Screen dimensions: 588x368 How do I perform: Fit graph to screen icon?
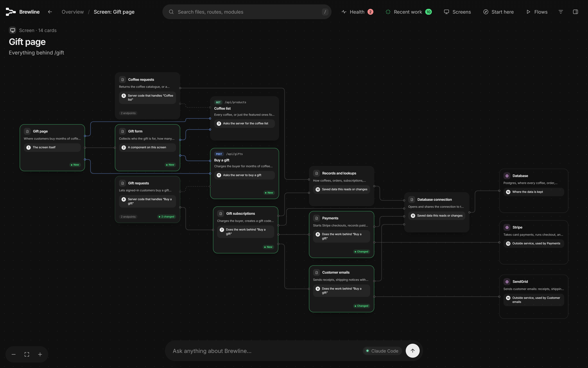pos(27,354)
